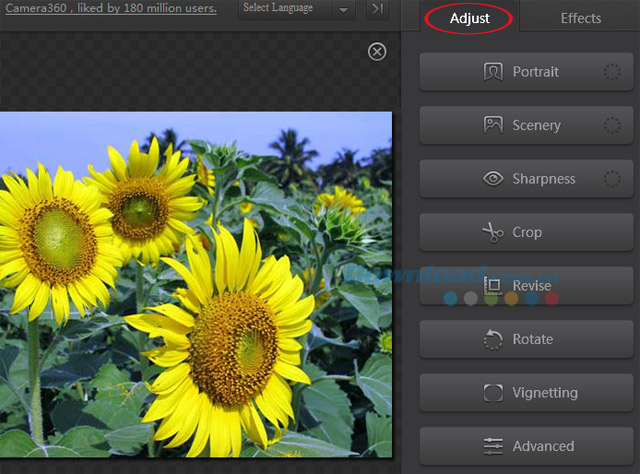Click the Scenery picture icon

(493, 125)
